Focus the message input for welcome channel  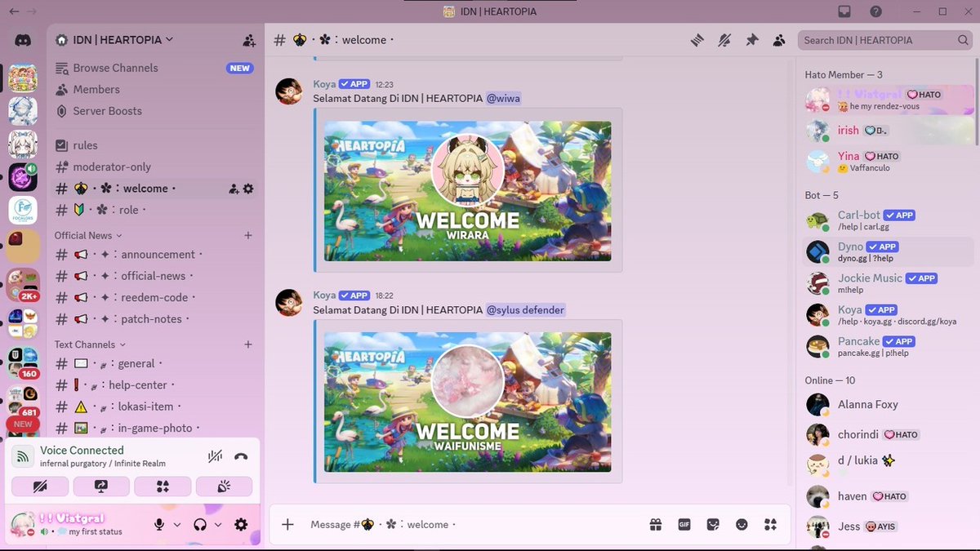point(474,525)
